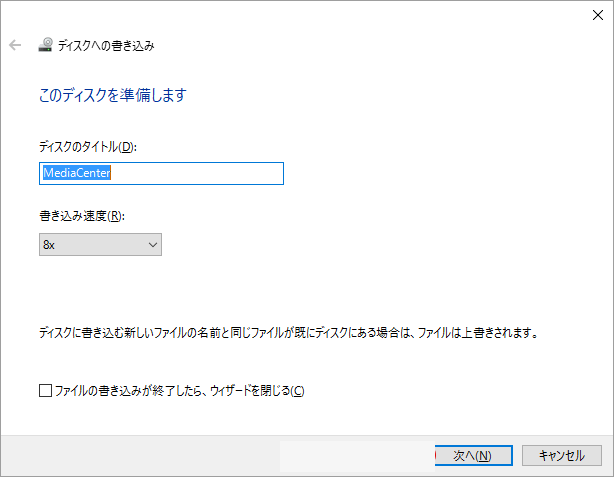Click the back arrow in the title bar
Image resolution: width=614 pixels, height=477 pixels.
pos(15,45)
